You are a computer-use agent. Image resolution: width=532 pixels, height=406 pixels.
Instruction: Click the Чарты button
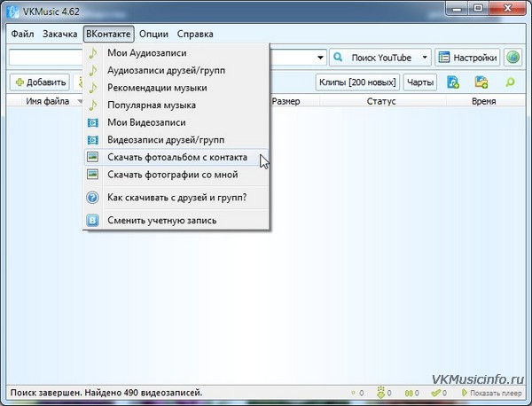420,82
